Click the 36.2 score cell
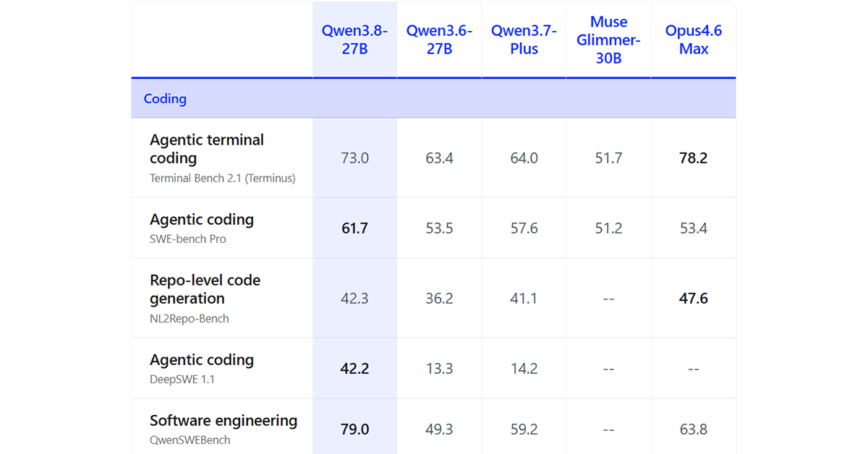 point(439,298)
